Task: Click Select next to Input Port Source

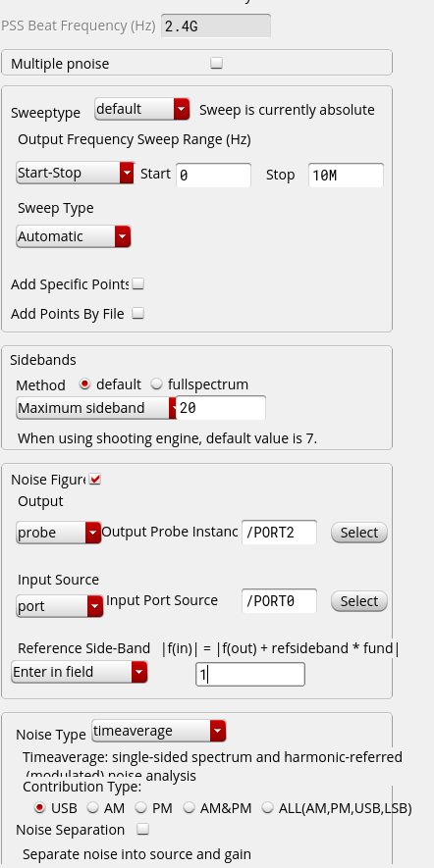Action: 359,601
